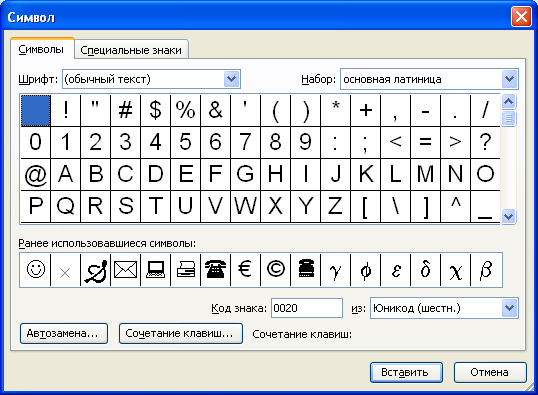538x395 pixels.
Task: Click the symbol grid scroll-down arrow
Action: (508, 217)
